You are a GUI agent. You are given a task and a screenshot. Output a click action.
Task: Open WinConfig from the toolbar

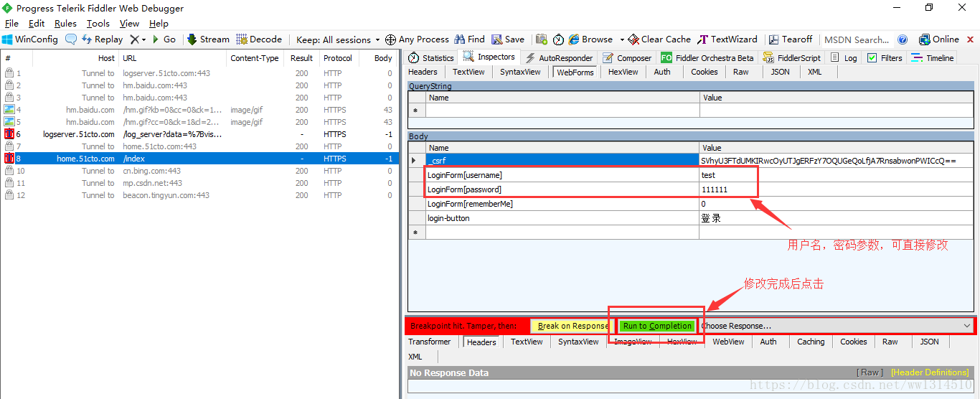[29, 39]
